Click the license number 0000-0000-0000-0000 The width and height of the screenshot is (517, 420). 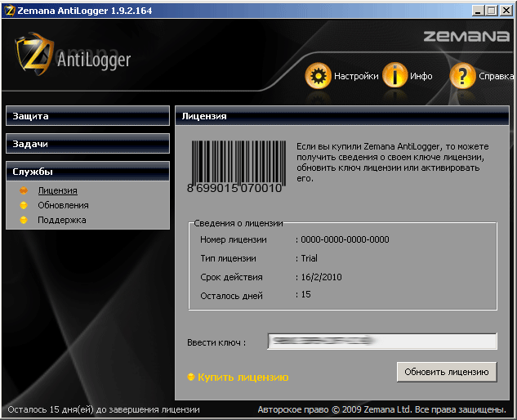345,239
